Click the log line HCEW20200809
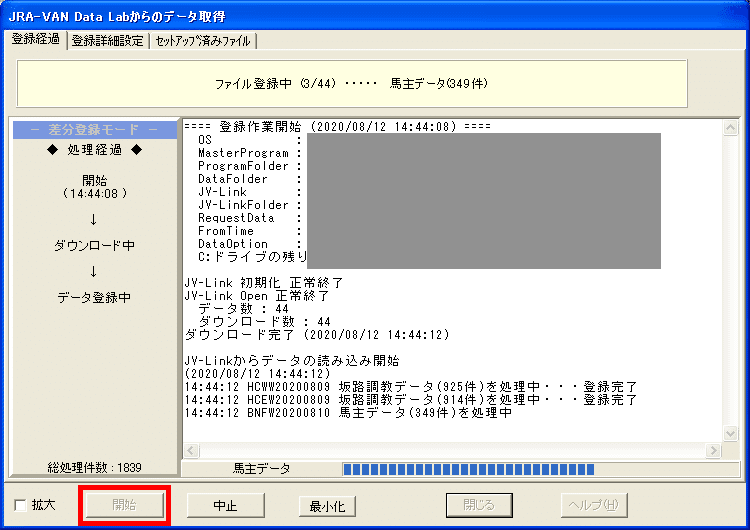 click(410, 399)
